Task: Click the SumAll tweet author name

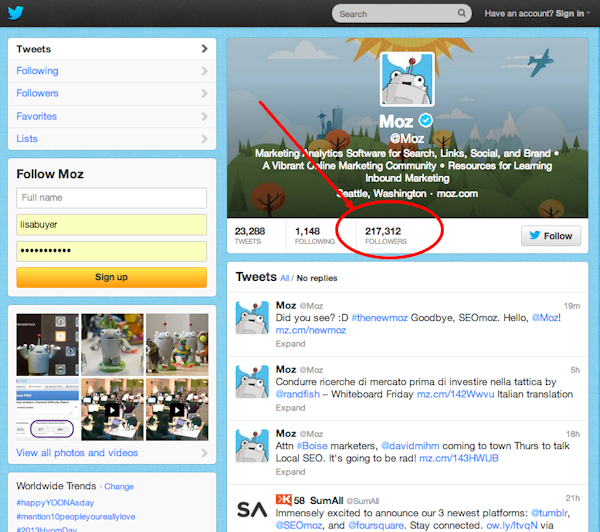Action: [326, 501]
